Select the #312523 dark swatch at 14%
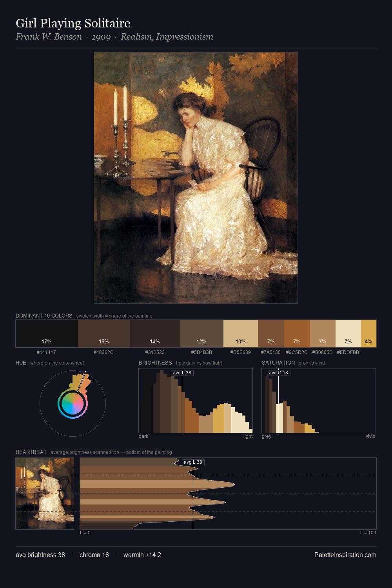 155,334
